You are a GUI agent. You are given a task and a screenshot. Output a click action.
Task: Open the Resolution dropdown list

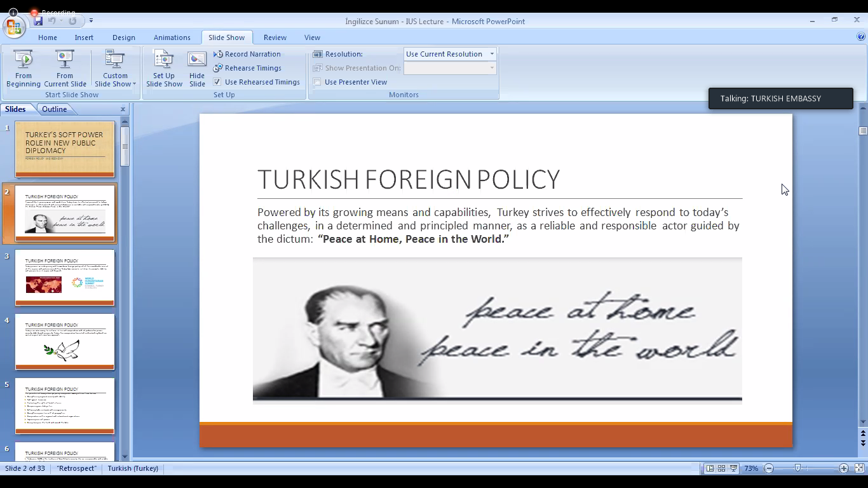point(491,54)
